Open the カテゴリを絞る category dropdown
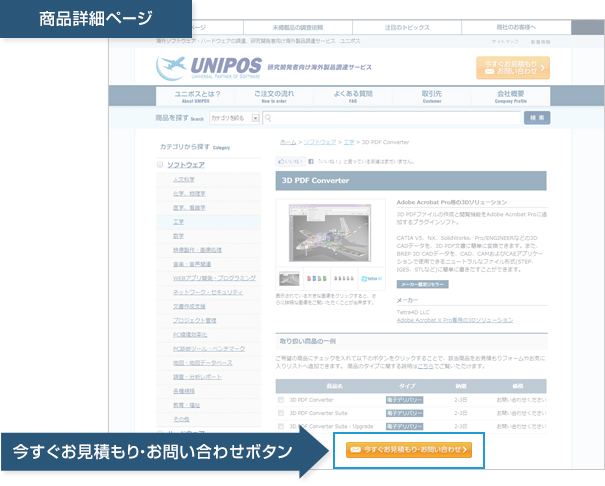The image size is (605, 486). tap(235, 118)
